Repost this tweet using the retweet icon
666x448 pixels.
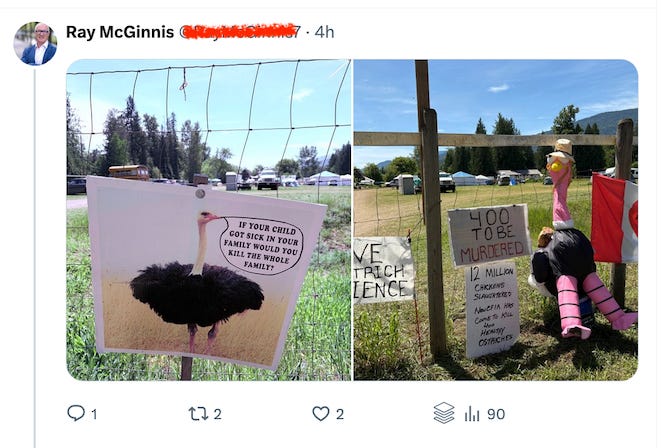click(198, 414)
